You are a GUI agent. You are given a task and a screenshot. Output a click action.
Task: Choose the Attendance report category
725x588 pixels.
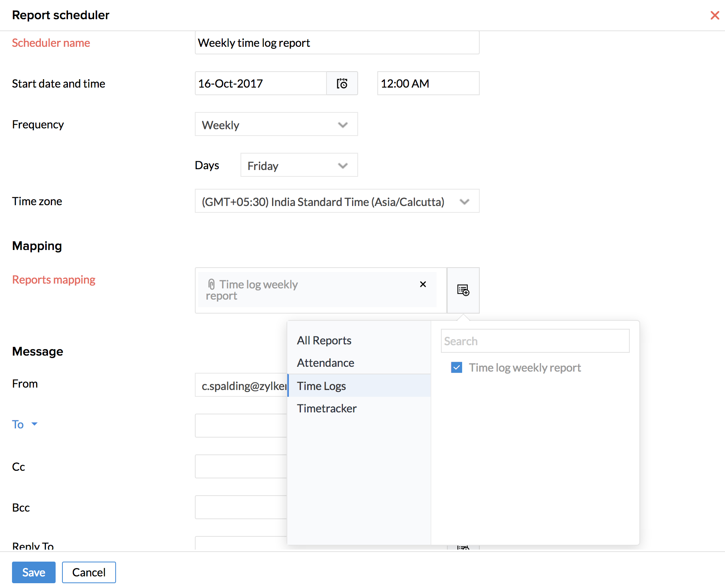pyautogui.click(x=325, y=363)
